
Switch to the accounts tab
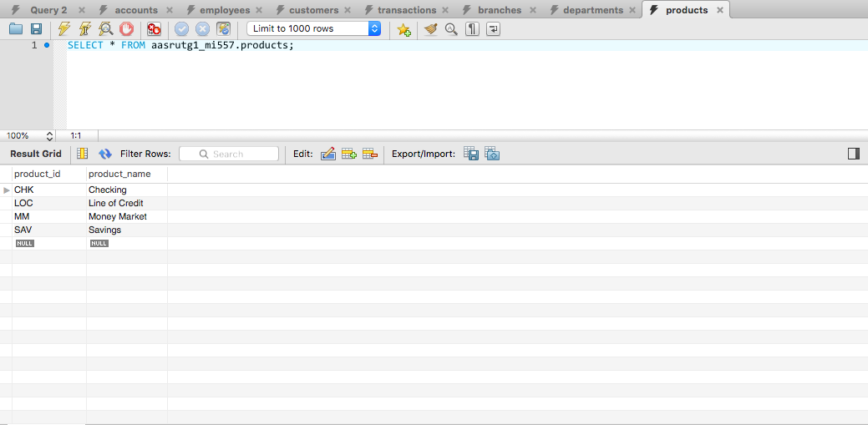136,10
